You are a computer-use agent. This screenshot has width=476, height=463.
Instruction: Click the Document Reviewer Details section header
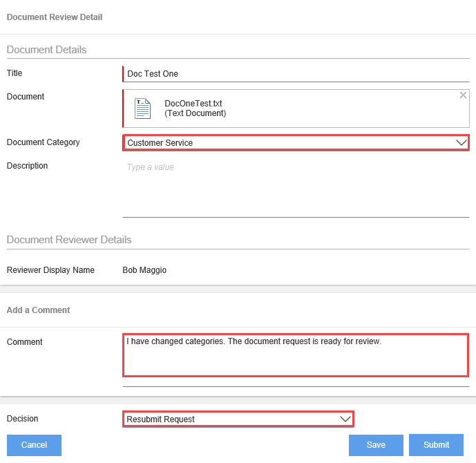pyautogui.click(x=69, y=240)
